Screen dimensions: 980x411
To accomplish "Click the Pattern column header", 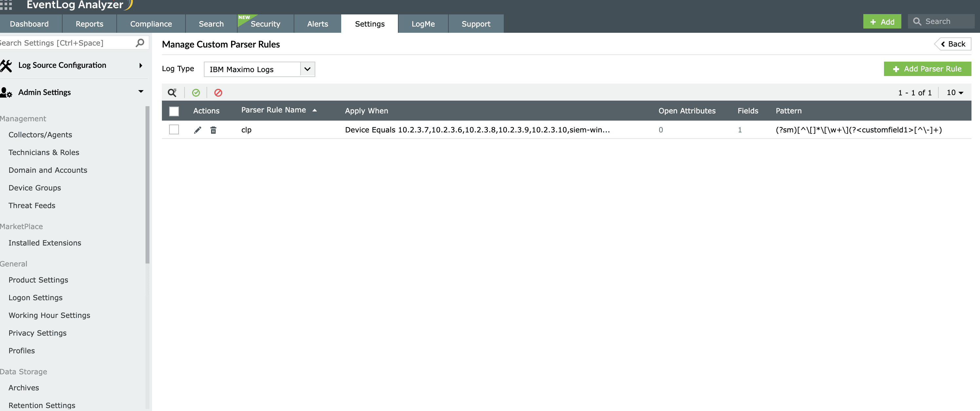I will tap(789, 111).
